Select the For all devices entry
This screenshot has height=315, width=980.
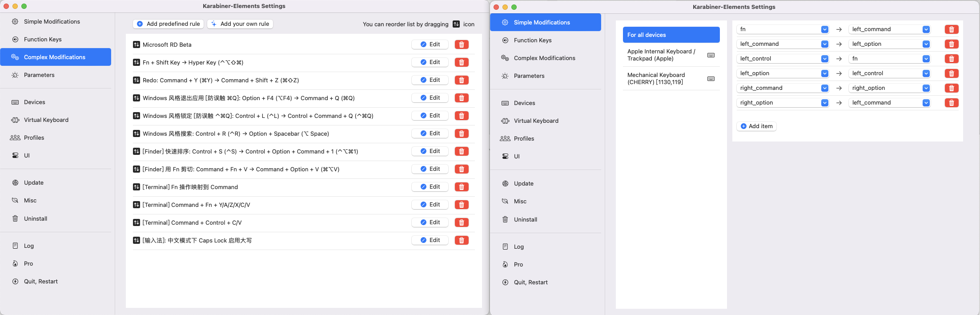pos(671,35)
